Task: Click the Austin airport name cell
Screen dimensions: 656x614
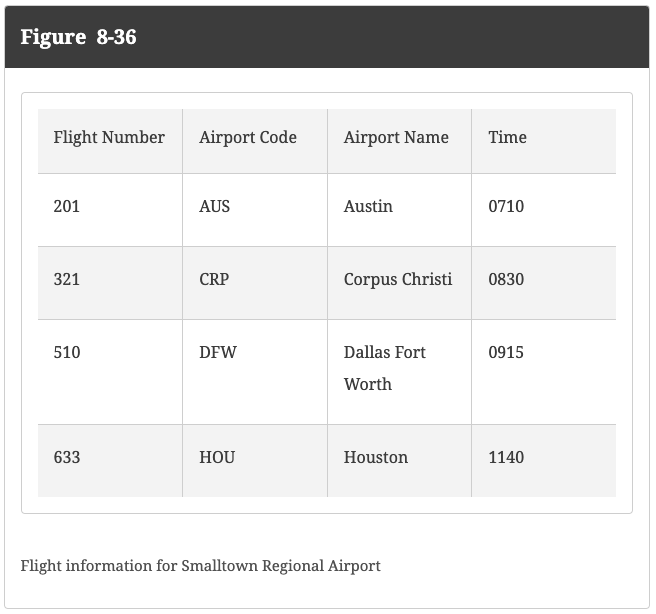Action: (x=368, y=207)
